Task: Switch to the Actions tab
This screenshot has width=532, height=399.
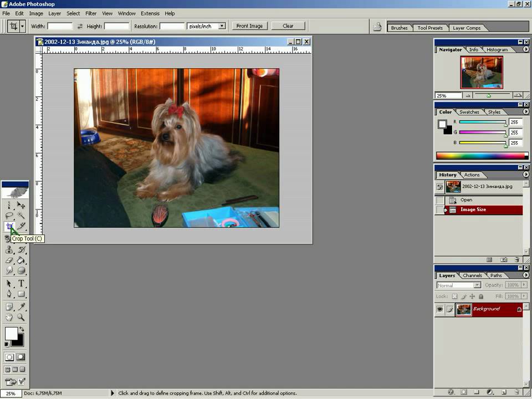Action: (472, 175)
